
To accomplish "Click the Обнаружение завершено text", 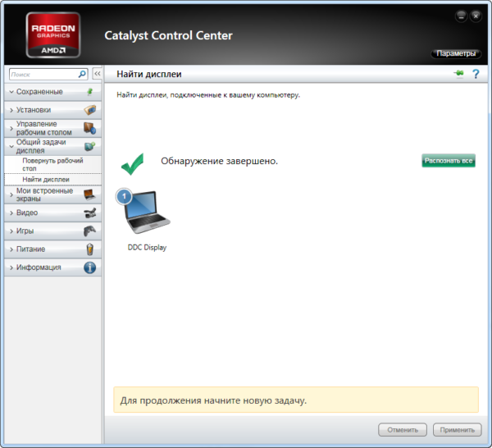I will [x=219, y=161].
